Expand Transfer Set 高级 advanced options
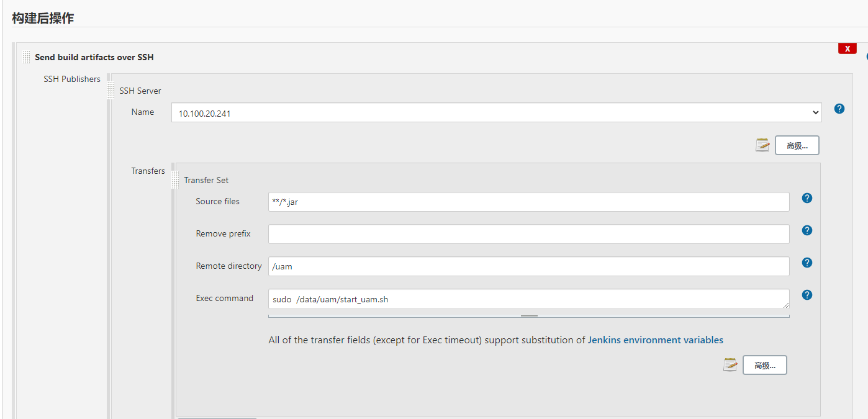 click(764, 366)
